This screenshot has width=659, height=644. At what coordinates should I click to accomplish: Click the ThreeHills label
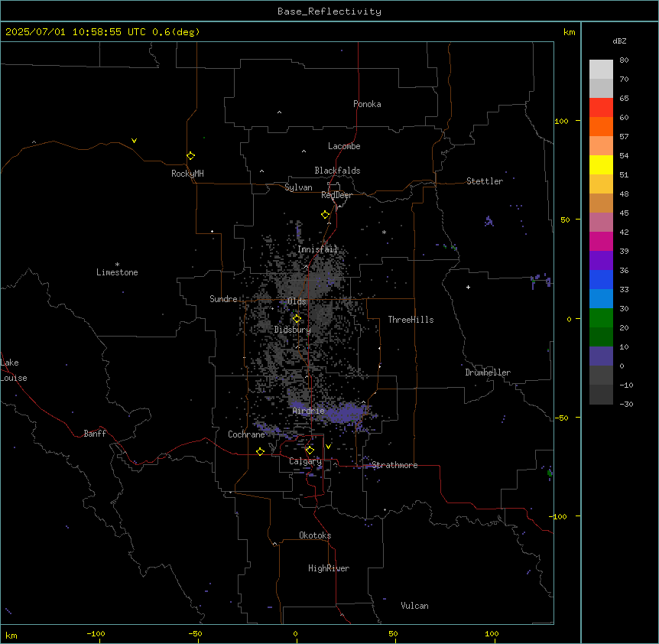pyautogui.click(x=411, y=320)
